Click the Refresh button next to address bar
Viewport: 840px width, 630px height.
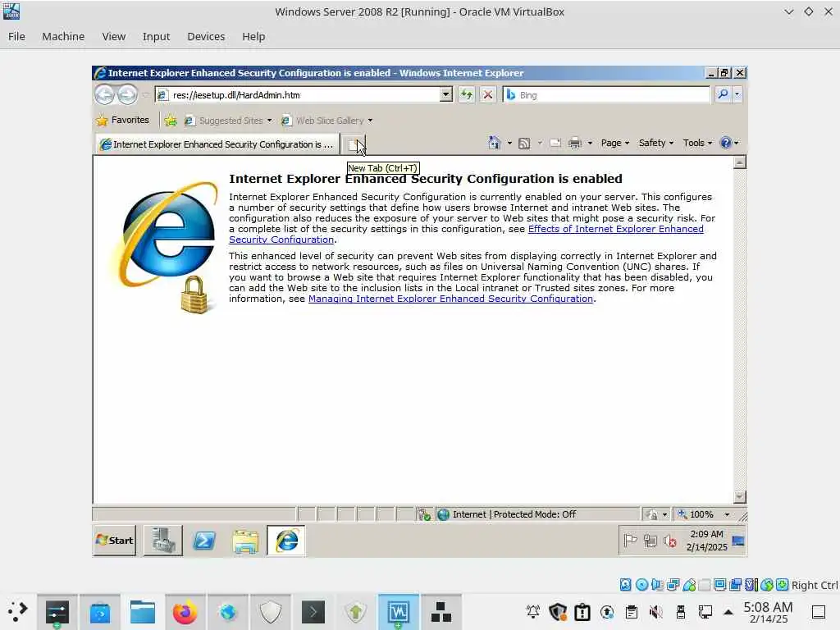(467, 95)
